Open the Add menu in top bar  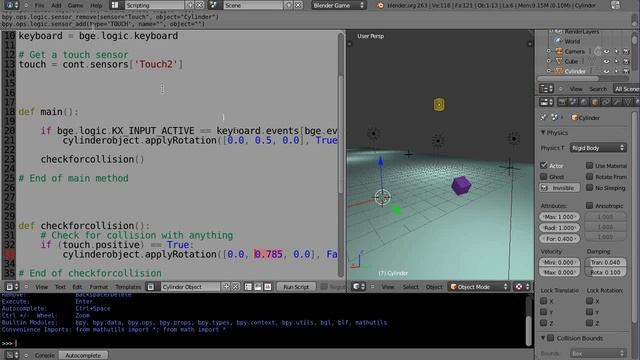click(56, 5)
